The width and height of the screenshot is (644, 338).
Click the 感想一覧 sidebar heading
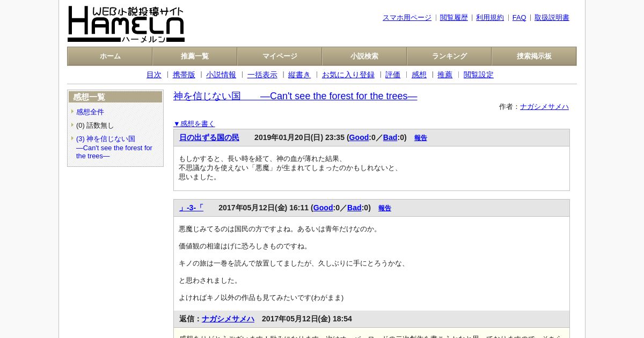point(115,97)
